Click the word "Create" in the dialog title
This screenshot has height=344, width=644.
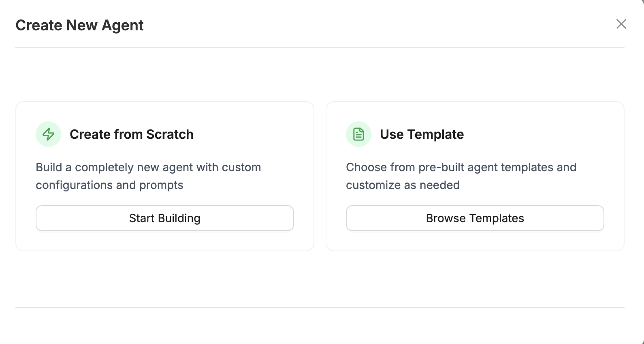39,25
